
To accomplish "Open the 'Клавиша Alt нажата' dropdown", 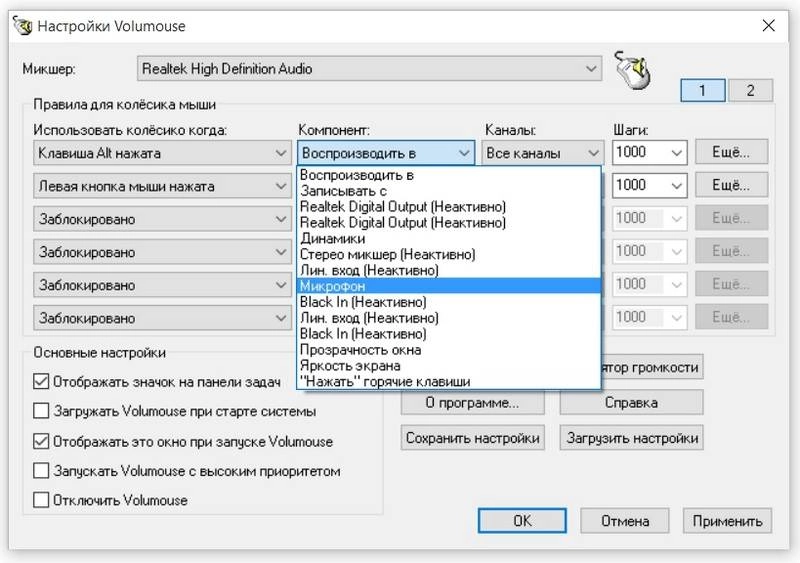I will coord(162,153).
